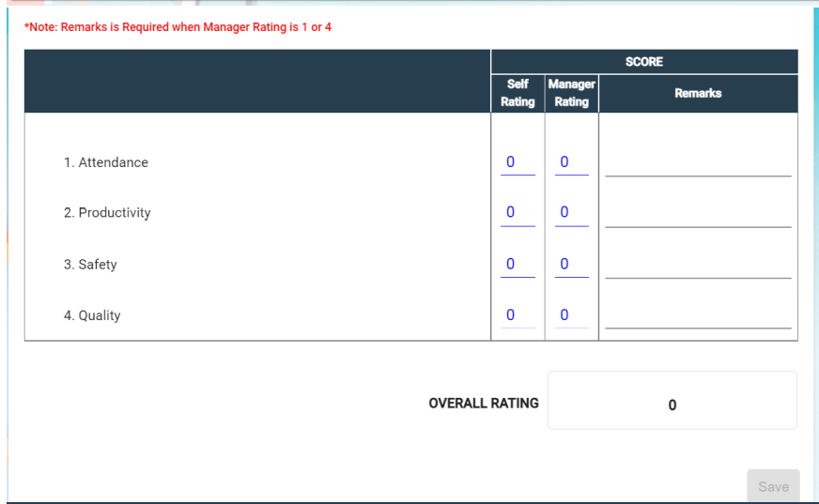Focus the Quality Remarks text field
Image resolution: width=819 pixels, height=504 pixels.
[698, 316]
